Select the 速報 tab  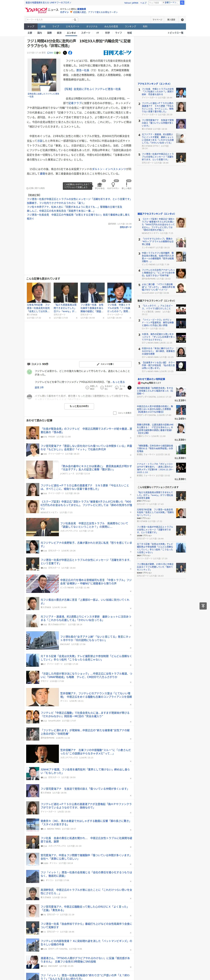(x=43, y=27)
